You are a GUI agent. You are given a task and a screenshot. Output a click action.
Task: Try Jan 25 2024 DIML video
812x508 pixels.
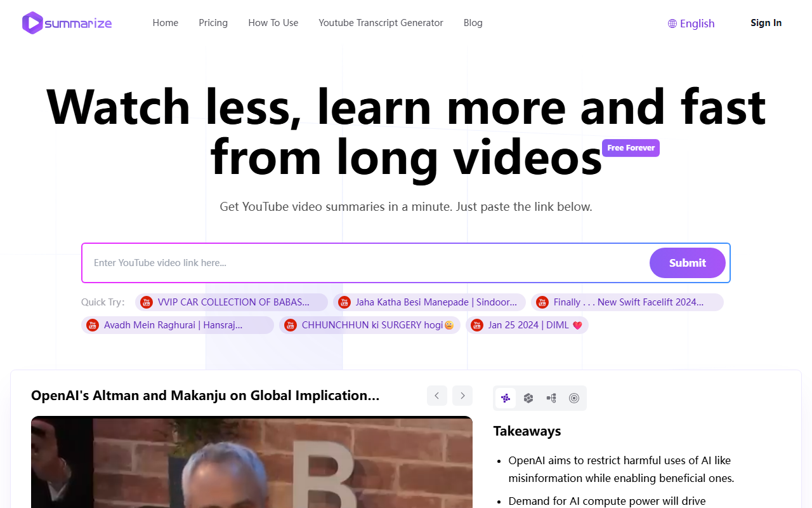tap(527, 325)
